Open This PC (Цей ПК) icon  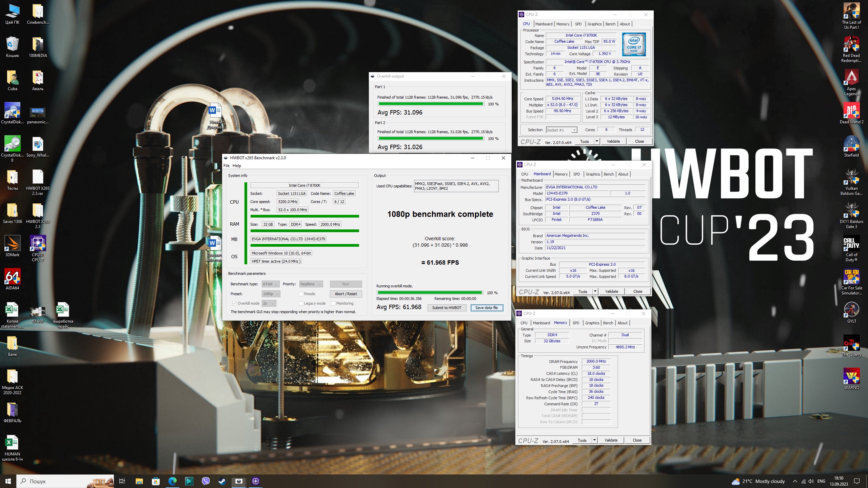[x=12, y=14]
